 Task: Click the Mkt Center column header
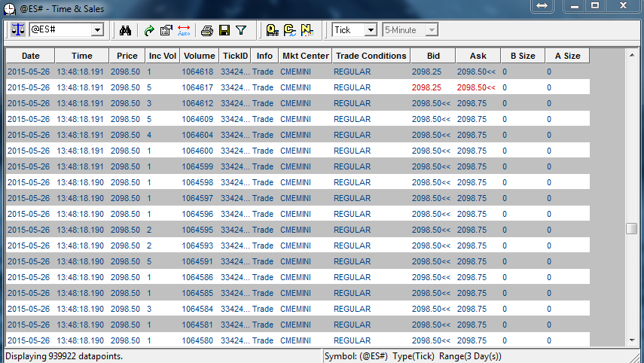(x=306, y=56)
